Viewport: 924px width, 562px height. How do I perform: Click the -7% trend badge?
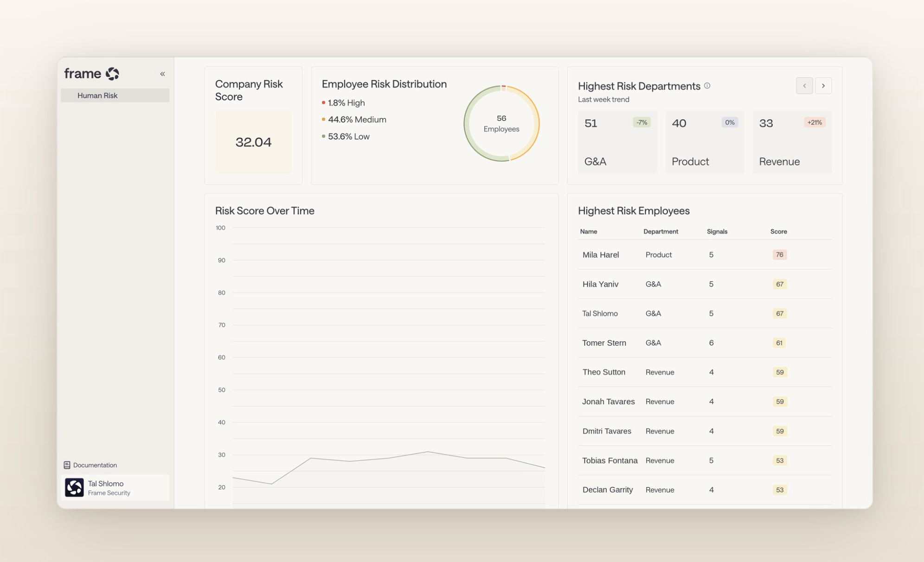coord(642,122)
